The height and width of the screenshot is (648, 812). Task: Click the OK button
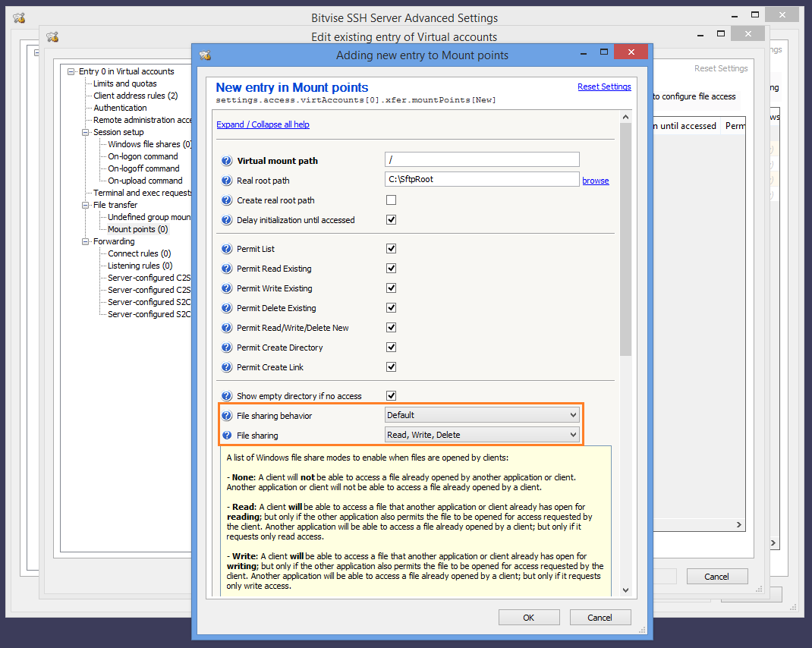click(x=529, y=617)
